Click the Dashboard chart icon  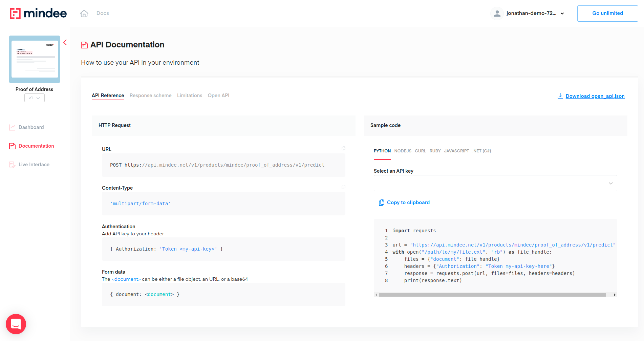(12, 127)
